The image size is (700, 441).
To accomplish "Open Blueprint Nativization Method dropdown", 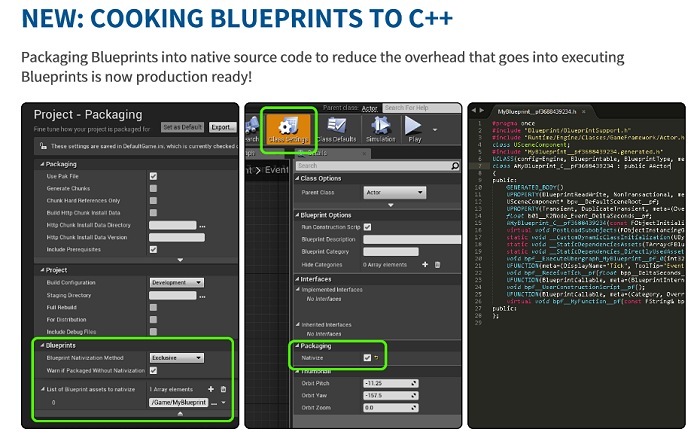I will pos(177,358).
